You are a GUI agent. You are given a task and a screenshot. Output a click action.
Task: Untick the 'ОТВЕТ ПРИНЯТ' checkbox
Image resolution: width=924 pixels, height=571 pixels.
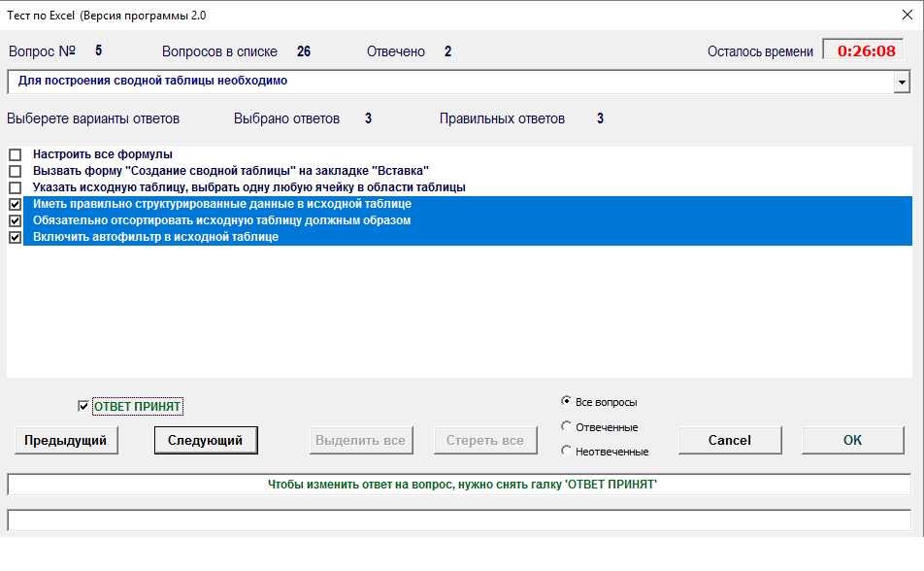[x=83, y=407]
